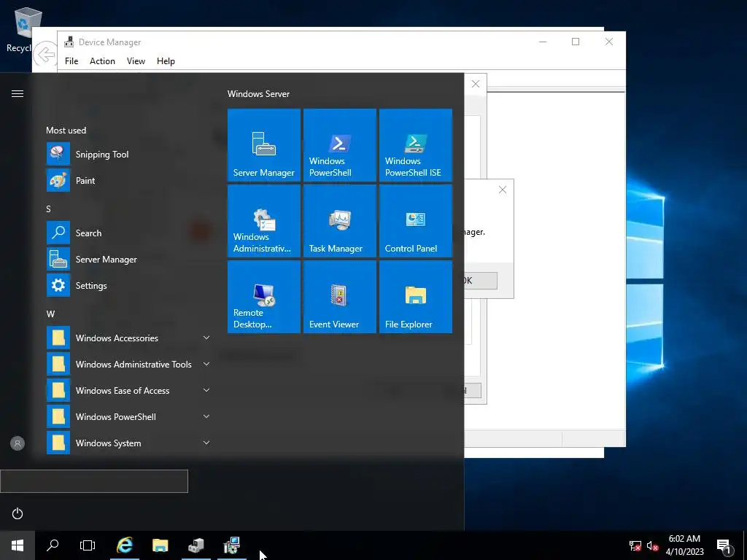Click the 'S' letter heading in apps list
Viewport: 747px width, 560px height.
coord(48,209)
